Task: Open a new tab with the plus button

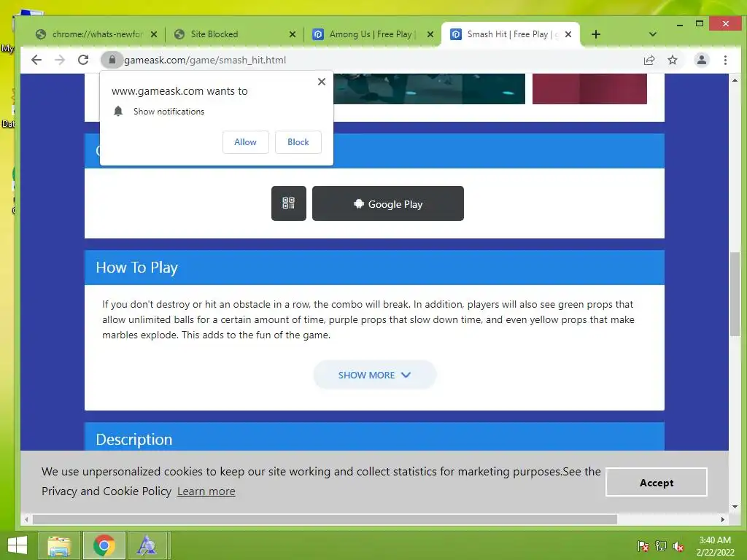Action: point(595,34)
